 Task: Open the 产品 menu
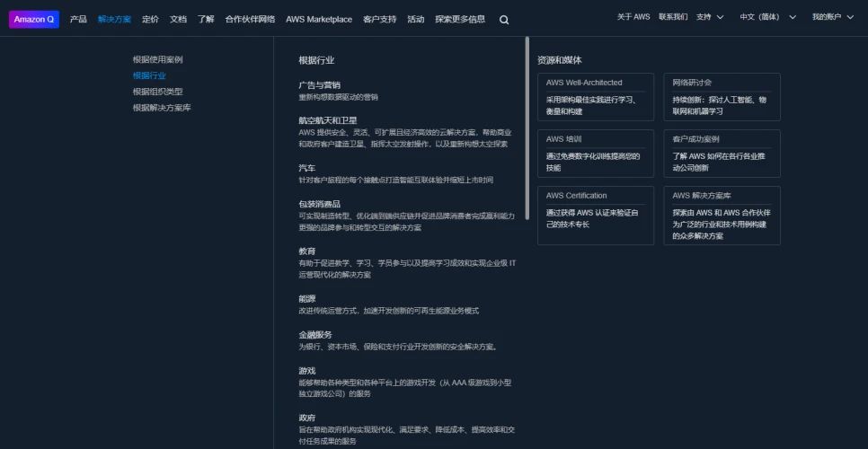click(78, 20)
